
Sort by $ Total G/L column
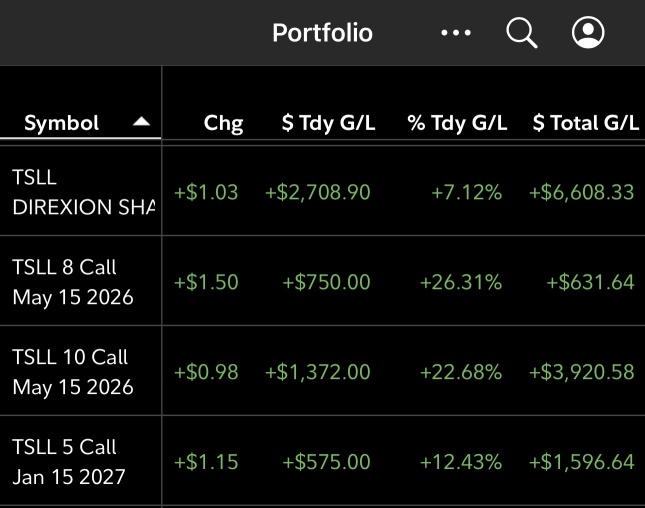586,123
